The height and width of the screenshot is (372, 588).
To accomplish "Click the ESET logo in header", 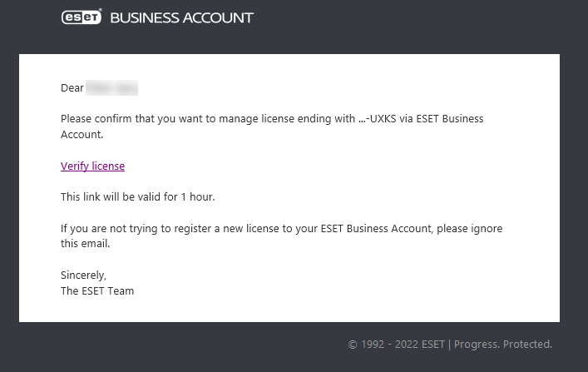I will click(x=82, y=17).
